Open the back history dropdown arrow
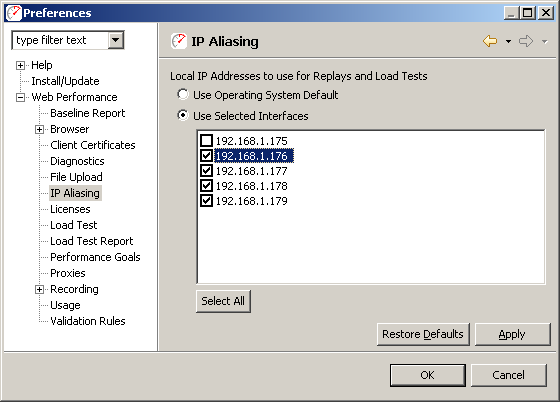This screenshot has height=402, width=560. [x=508, y=42]
